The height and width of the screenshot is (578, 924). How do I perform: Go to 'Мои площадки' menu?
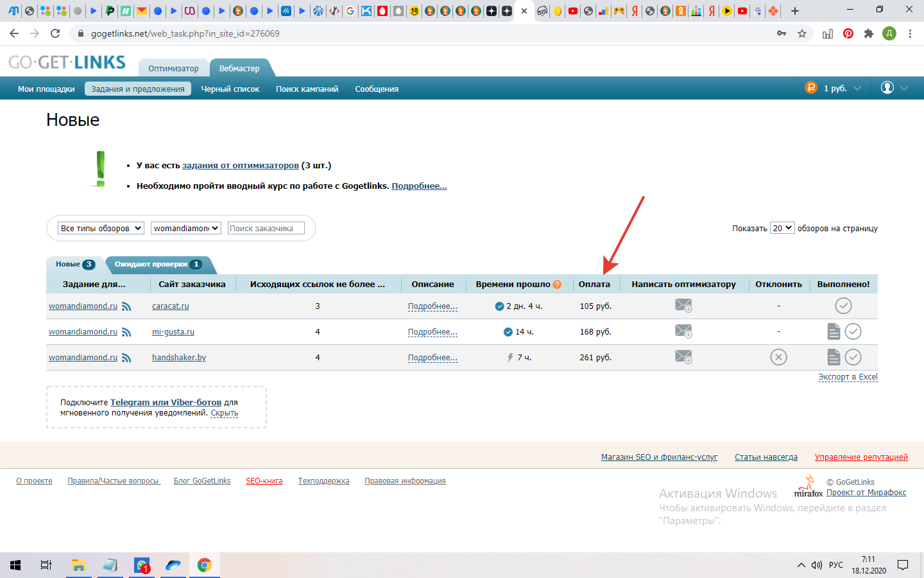pos(46,89)
